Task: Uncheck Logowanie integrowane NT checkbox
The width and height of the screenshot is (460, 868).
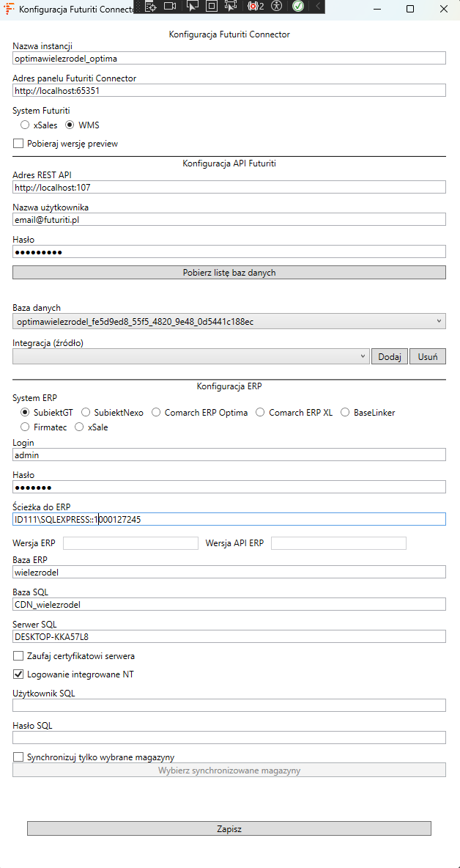Action: click(x=73, y=674)
